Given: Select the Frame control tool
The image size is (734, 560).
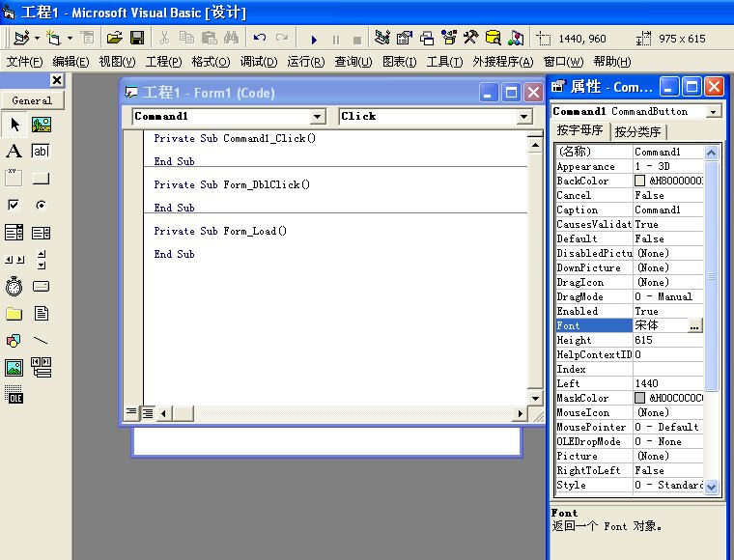Looking at the screenshot, I should 14,178.
